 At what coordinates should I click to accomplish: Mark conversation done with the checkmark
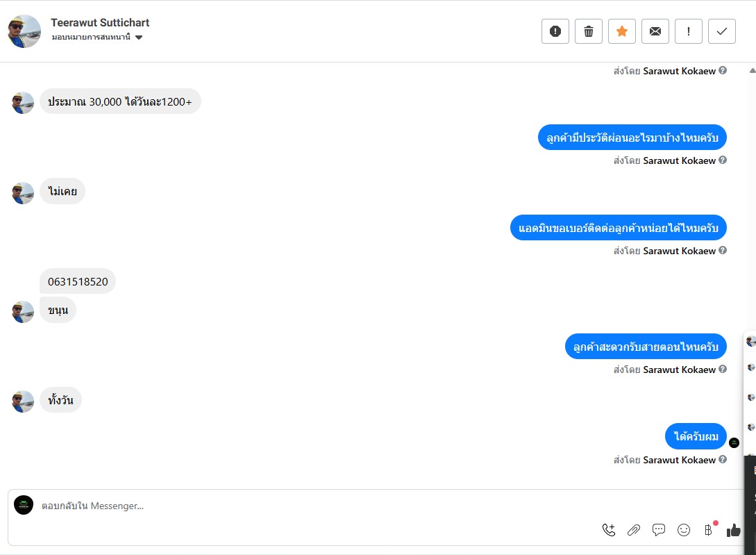tap(722, 31)
